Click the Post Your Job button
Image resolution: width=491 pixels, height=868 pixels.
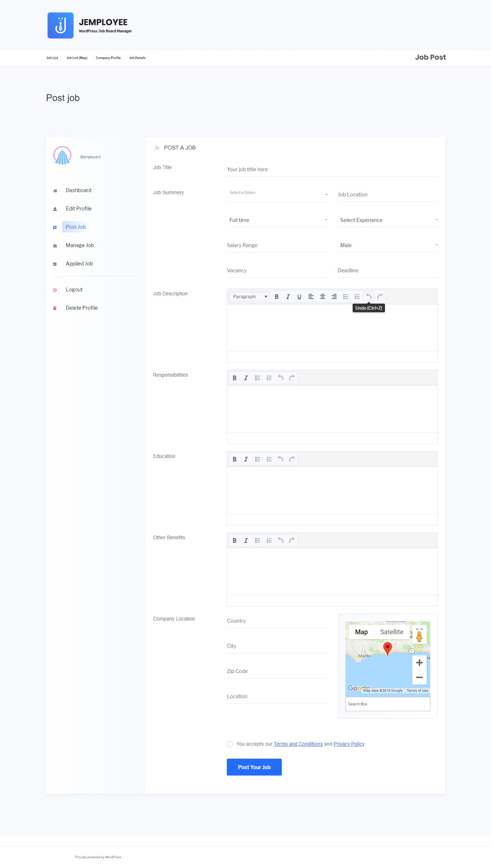[x=254, y=767]
